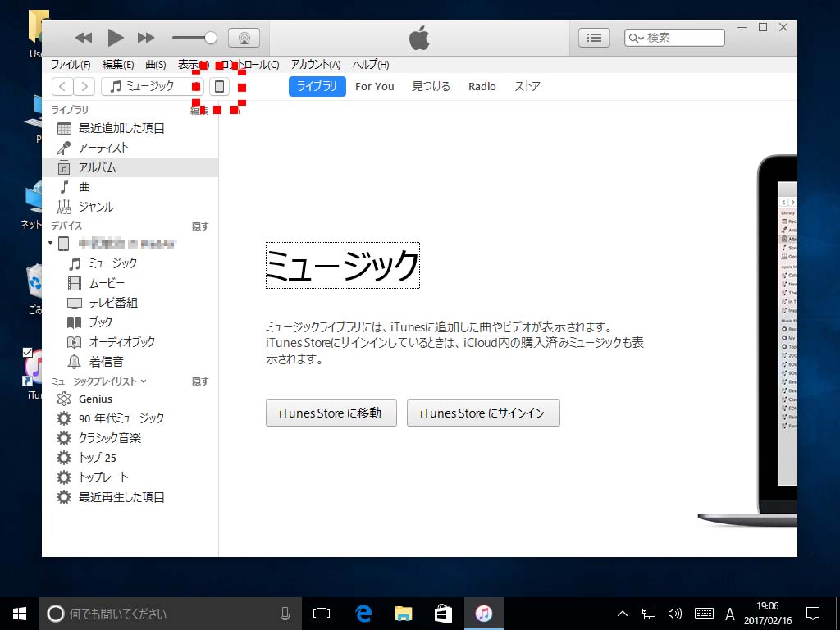Click the volume slider knob
840x630 pixels.
coord(211,38)
